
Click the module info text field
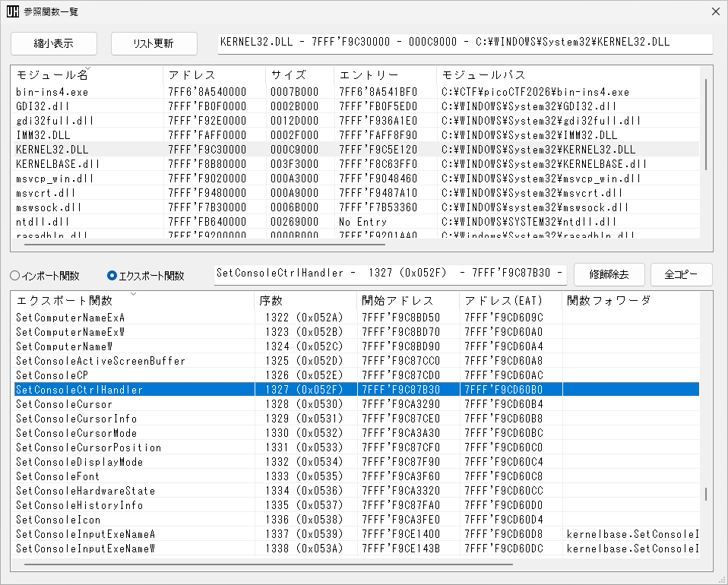pos(464,43)
